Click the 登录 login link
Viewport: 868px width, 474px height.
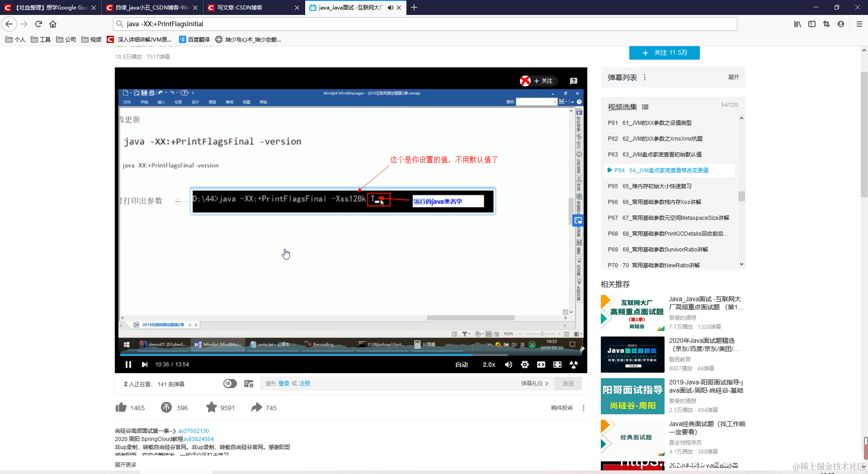click(284, 384)
